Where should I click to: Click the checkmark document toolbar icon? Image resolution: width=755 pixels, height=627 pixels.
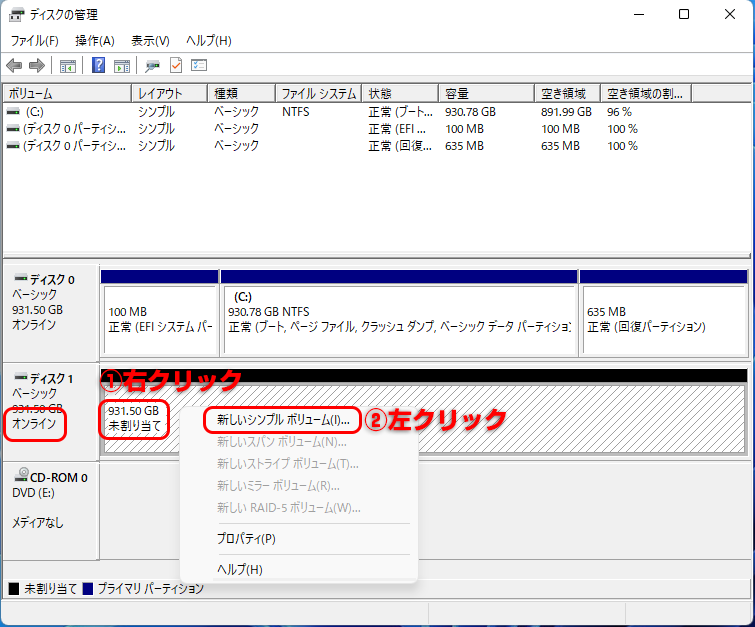(x=176, y=65)
